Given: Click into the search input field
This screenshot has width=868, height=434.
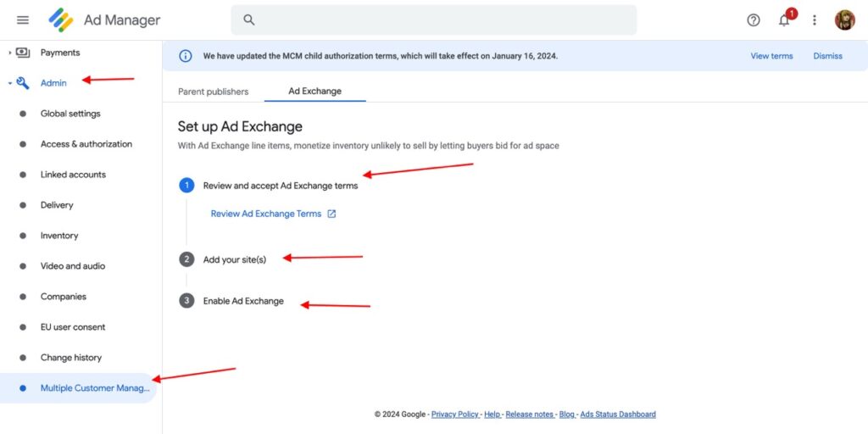Looking at the screenshot, I should coord(441,20).
